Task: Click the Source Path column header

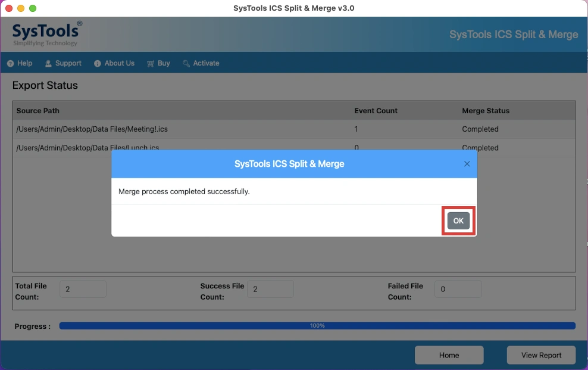Action: coord(38,111)
